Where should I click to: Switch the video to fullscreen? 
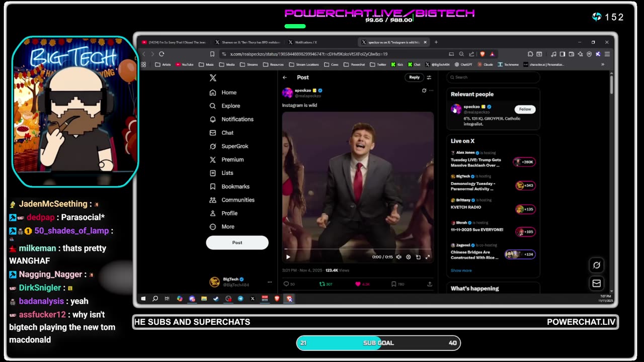[x=428, y=257]
